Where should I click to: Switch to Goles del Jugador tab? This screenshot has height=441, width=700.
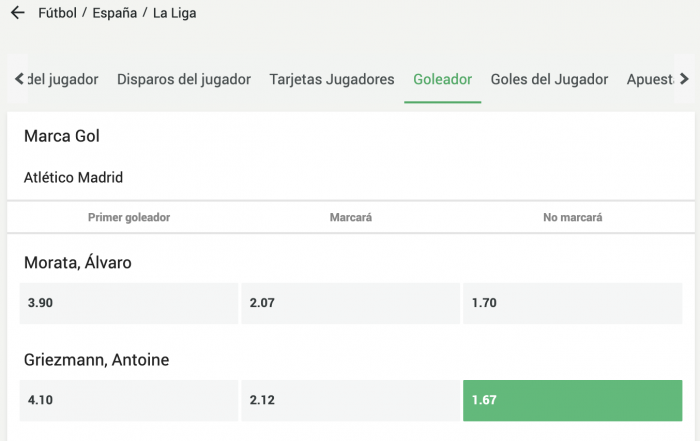[549, 79]
